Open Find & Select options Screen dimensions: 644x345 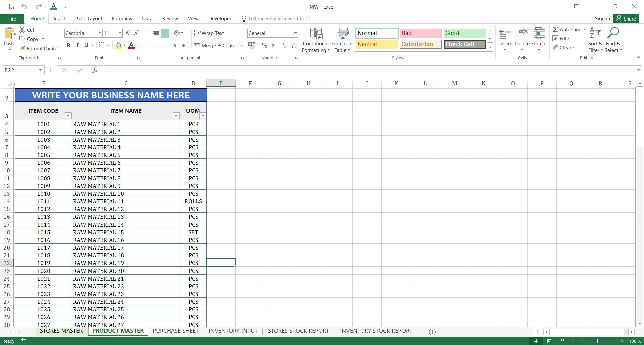click(x=613, y=40)
